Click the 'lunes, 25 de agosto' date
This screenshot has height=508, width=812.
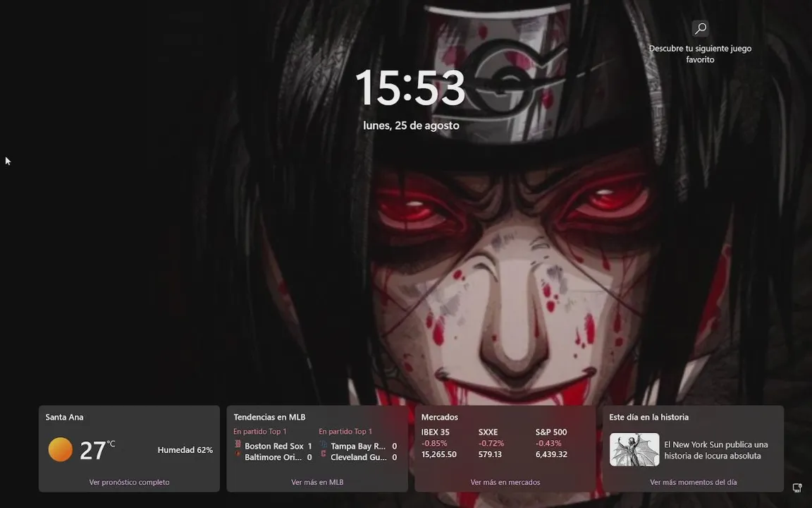411,126
